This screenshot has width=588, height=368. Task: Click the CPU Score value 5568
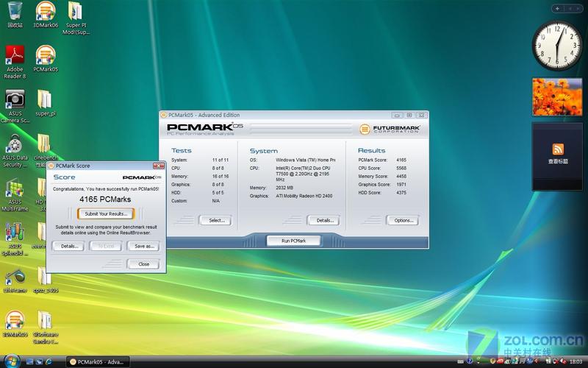401,169
